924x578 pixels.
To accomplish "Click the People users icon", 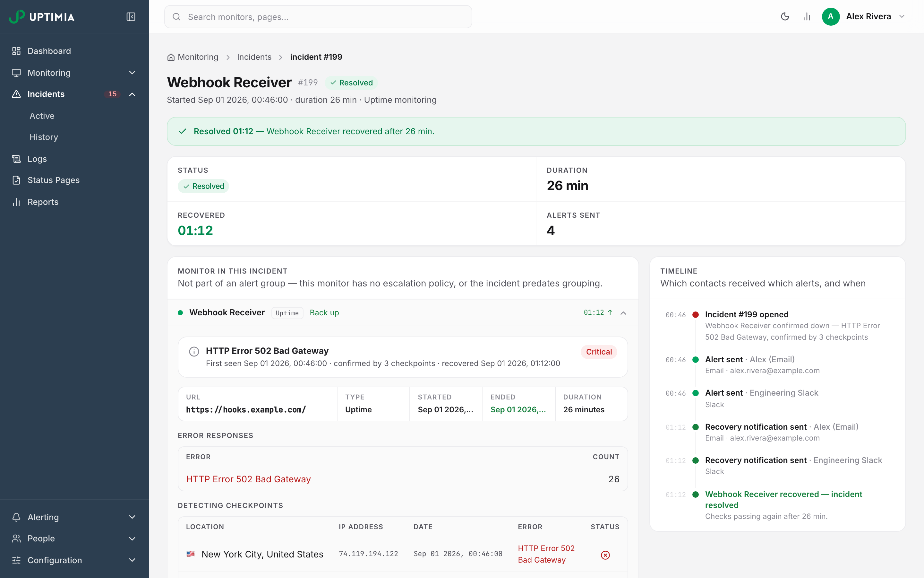I will pyautogui.click(x=16, y=539).
